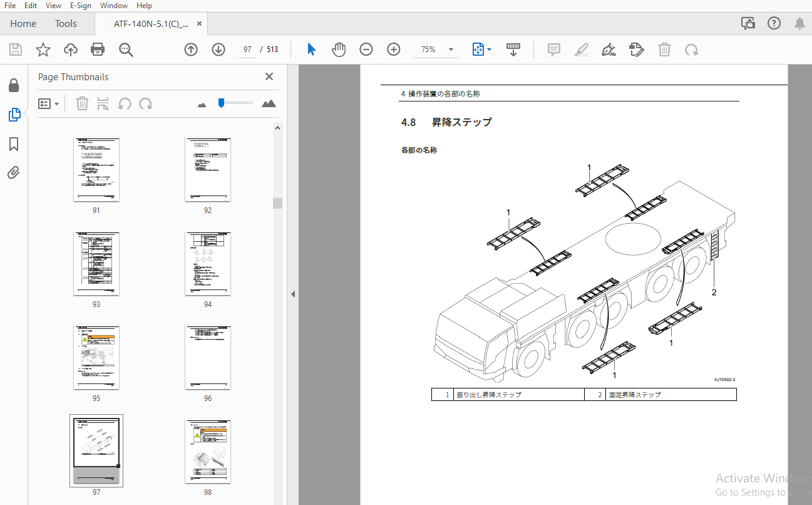Click the rotate icon in main toolbar
812x505 pixels.
tap(692, 49)
